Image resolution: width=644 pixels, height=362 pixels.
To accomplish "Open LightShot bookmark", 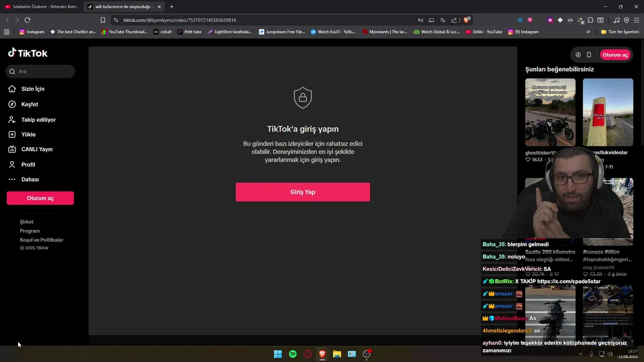I will [x=229, y=32].
